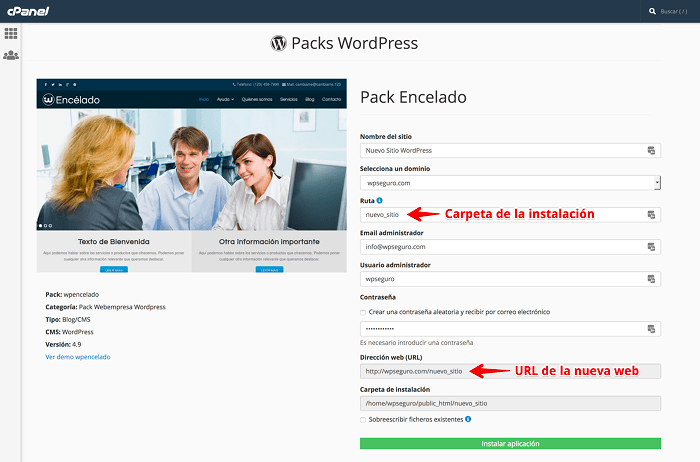
Task: Click the Dirección web (URL) field
Action: pyautogui.click(x=510, y=371)
